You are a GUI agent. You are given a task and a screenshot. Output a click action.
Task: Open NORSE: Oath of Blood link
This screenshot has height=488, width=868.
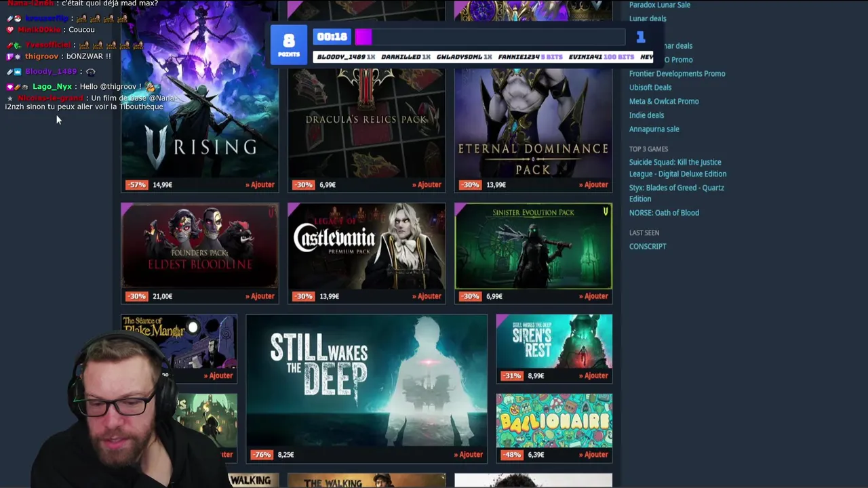tap(664, 213)
